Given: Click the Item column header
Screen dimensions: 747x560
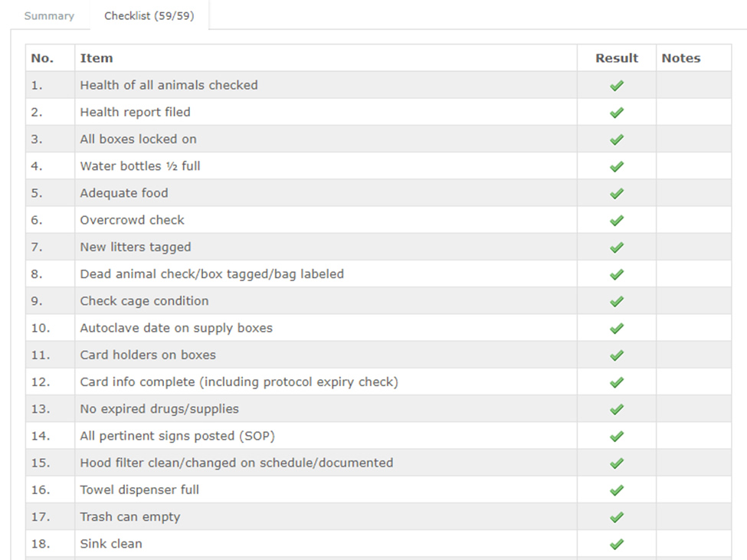Looking at the screenshot, I should coord(97,58).
